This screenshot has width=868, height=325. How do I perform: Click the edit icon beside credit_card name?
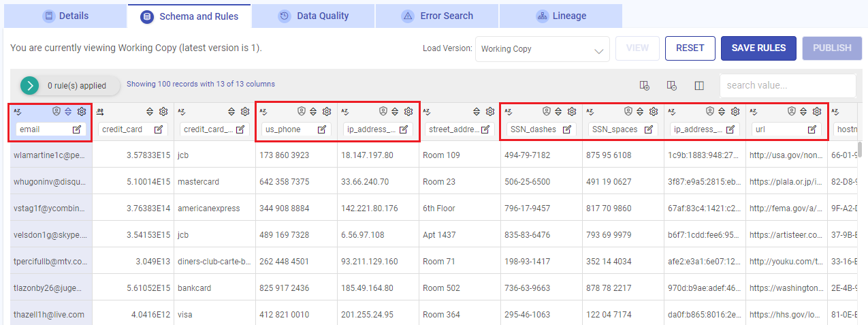click(x=159, y=129)
